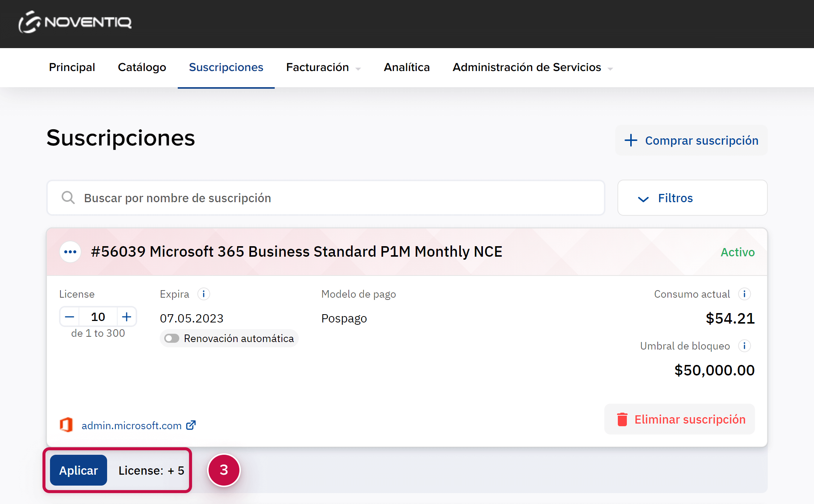Click the Noventiq logo
Image resolution: width=814 pixels, height=504 pixels.
pyautogui.click(x=75, y=22)
